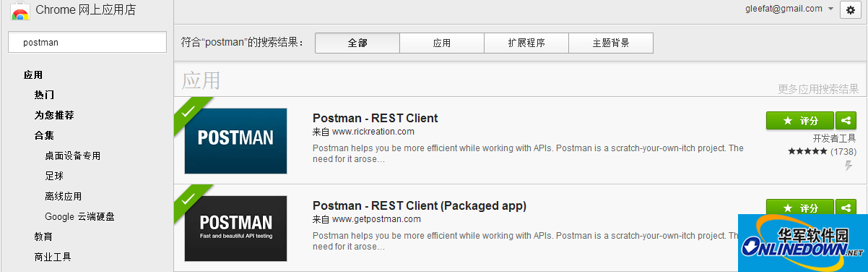Click the offline lightning icon under the rating

(849, 166)
